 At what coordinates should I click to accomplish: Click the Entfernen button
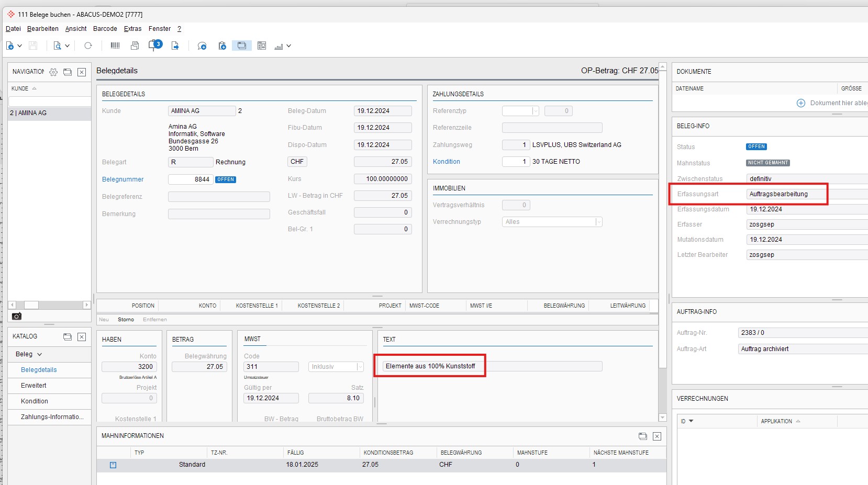point(155,320)
